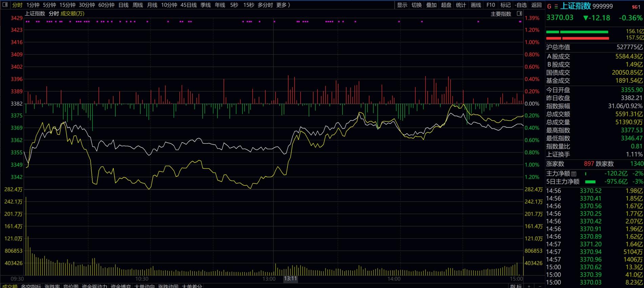Viewport: 644px width, 288px height.
Task: Click the 返回 back button
Action: [x=536, y=5]
